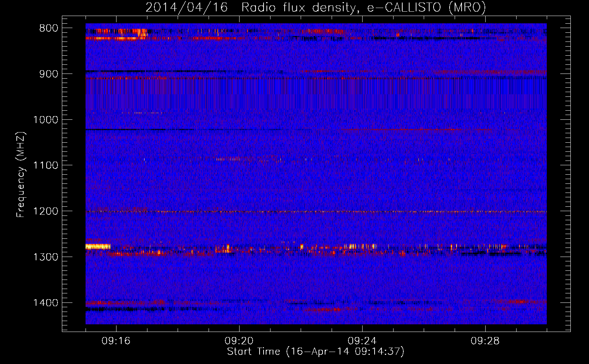The image size is (589, 364).
Task: Click the bright yellow burst near 1280 MHz at start
Action: point(98,246)
